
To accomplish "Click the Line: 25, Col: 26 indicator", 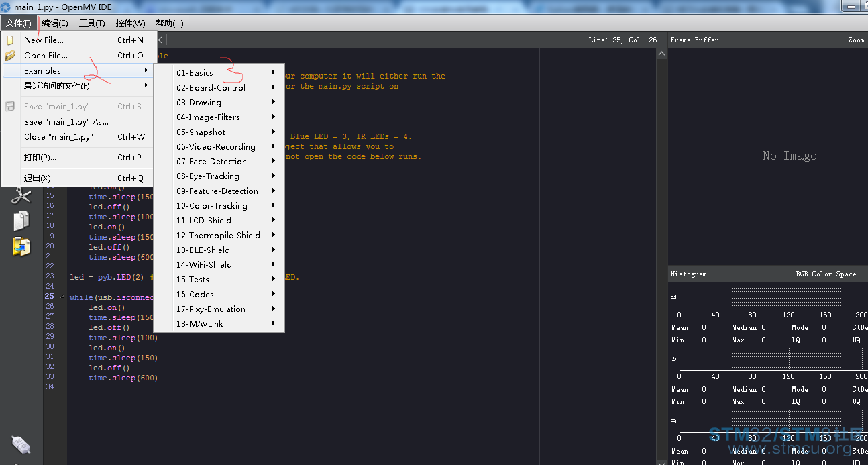I will [622, 40].
